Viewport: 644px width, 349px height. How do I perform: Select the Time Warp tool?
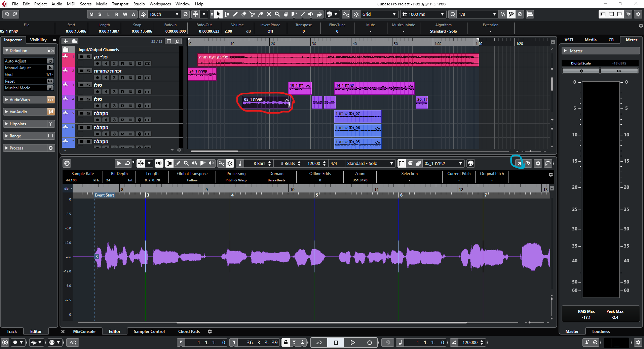tap(294, 14)
